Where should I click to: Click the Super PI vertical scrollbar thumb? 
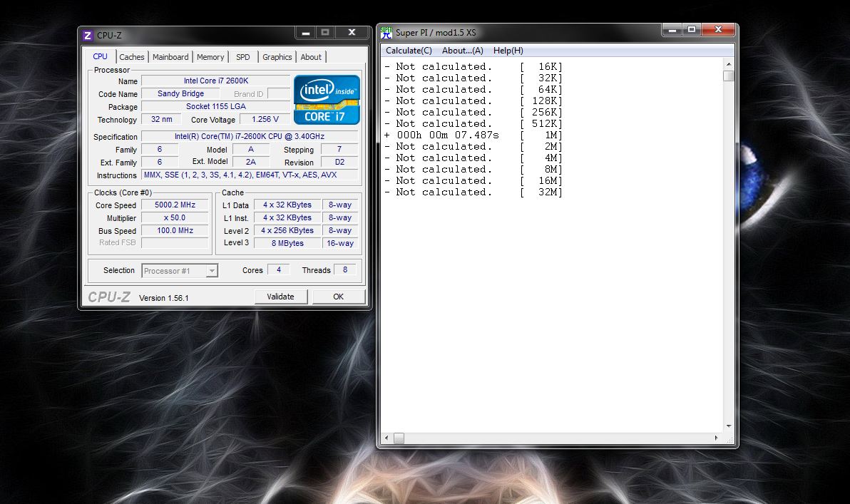pos(729,76)
